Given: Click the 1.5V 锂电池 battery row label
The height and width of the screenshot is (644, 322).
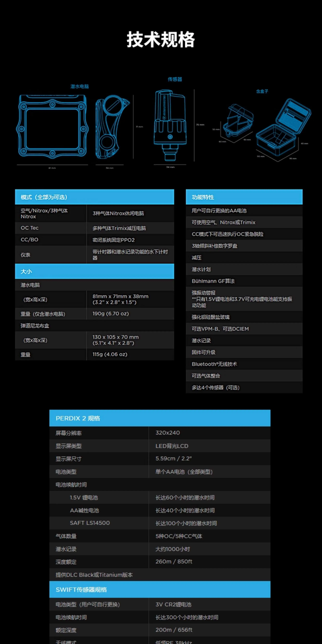Looking at the screenshot, I should point(84,498).
